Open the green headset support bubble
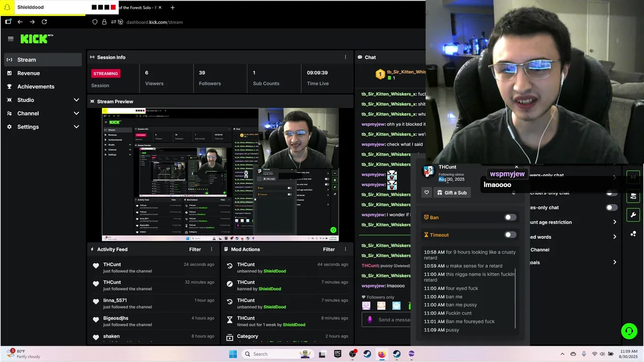The image size is (644, 362). click(x=629, y=331)
